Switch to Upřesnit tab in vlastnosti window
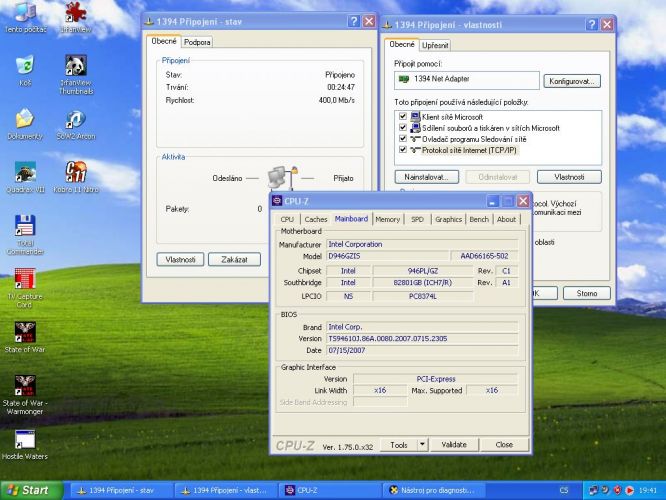 pos(435,45)
